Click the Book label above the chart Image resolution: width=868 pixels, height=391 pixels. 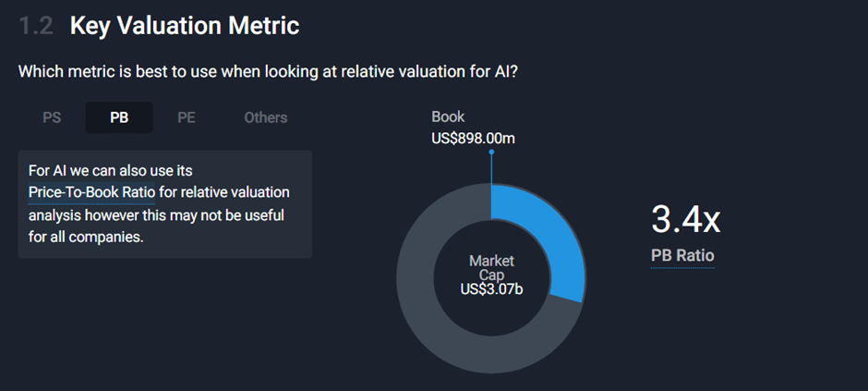point(448,116)
